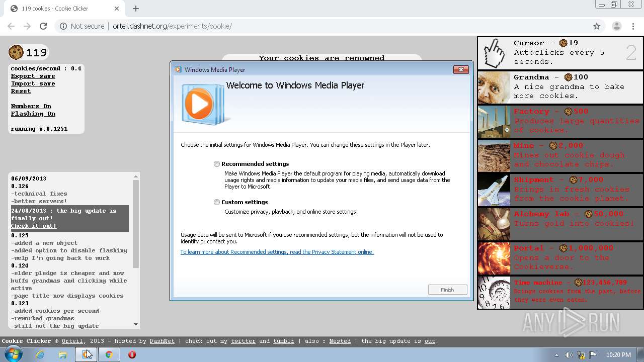Click the browser forward arrow
This screenshot has height=362, width=644.
(x=27, y=26)
